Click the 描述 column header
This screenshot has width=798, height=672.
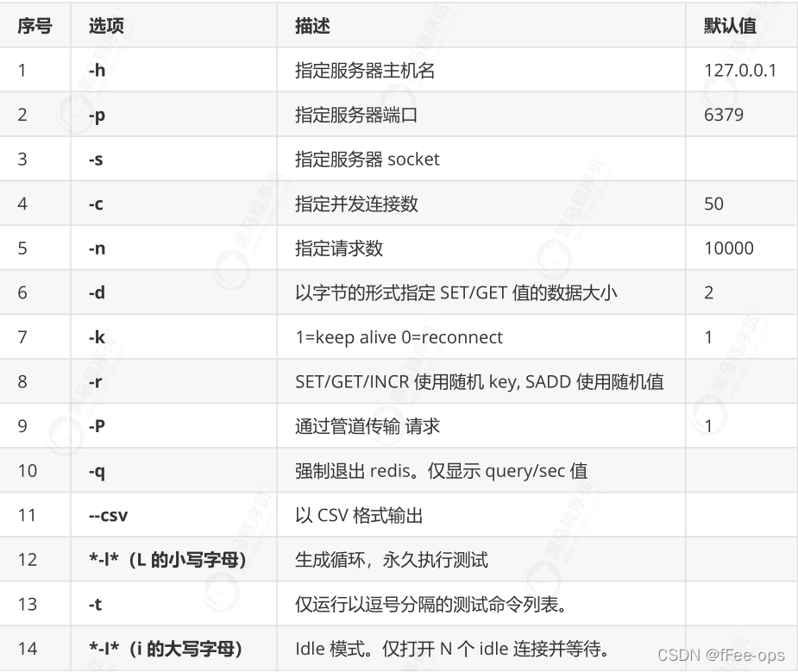point(312,25)
